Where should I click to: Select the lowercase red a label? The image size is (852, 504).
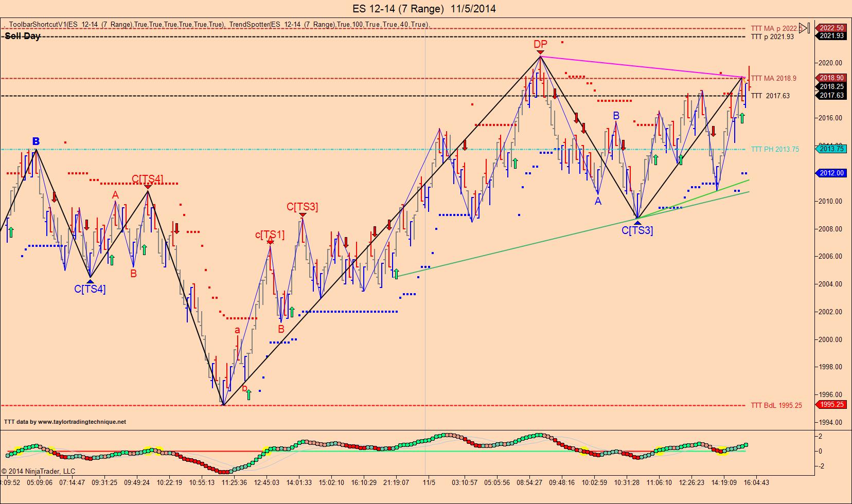(237, 330)
